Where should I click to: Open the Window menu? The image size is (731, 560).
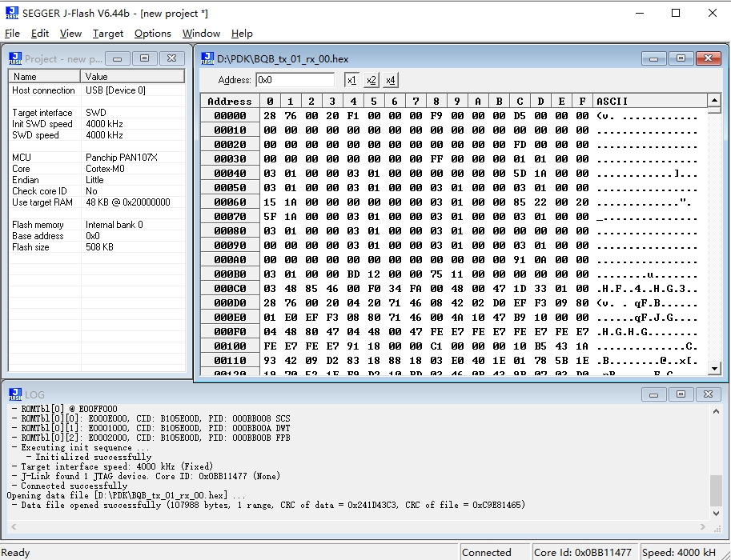click(201, 34)
